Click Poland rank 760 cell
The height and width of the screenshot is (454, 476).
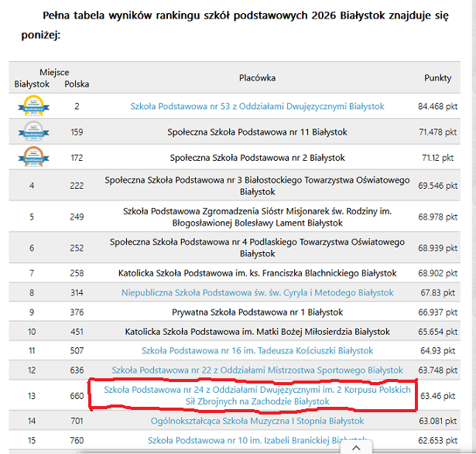(77, 441)
